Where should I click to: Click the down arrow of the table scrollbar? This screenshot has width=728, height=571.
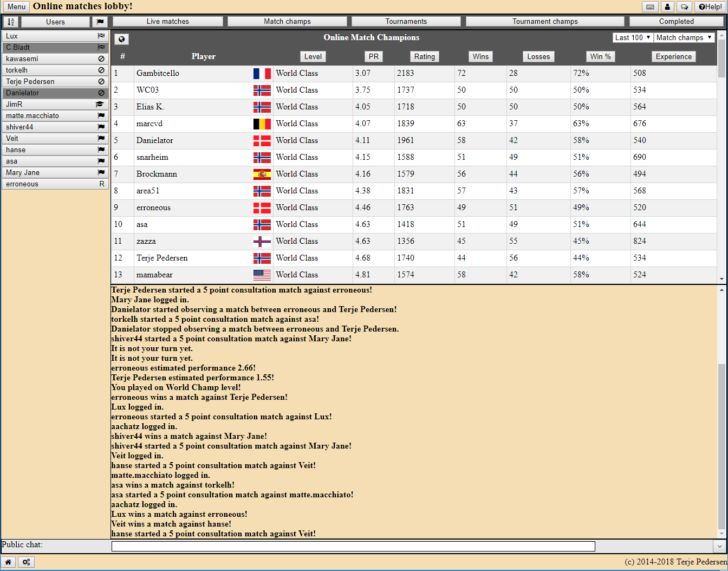click(x=721, y=279)
